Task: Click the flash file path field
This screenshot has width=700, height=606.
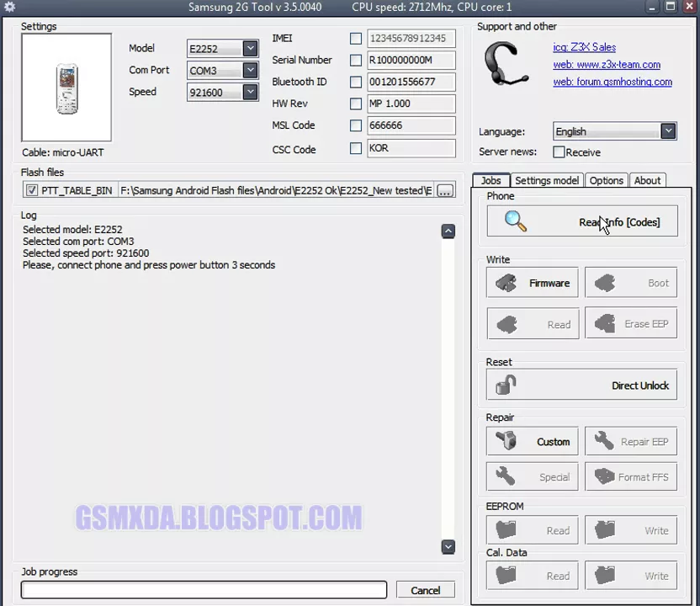Action: [x=276, y=191]
